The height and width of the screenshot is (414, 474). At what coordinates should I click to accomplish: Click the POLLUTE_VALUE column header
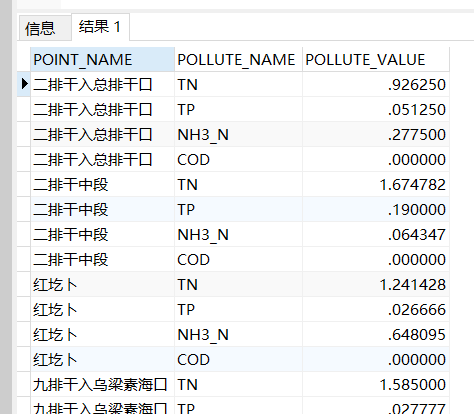pyautogui.click(x=376, y=60)
